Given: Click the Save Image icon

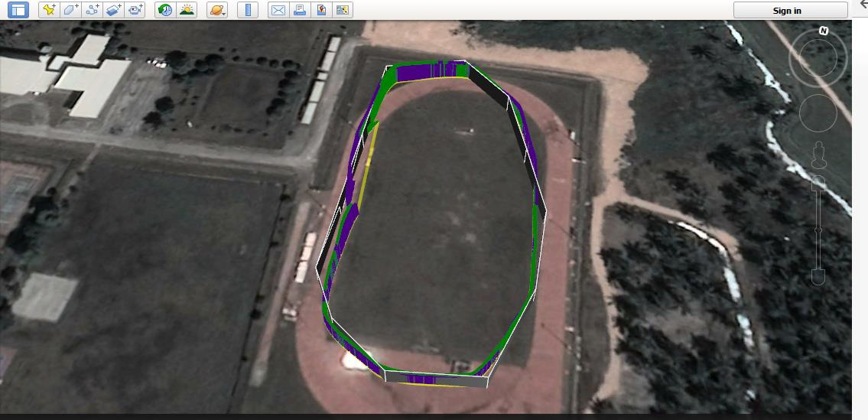Looking at the screenshot, I should pyautogui.click(x=321, y=10).
